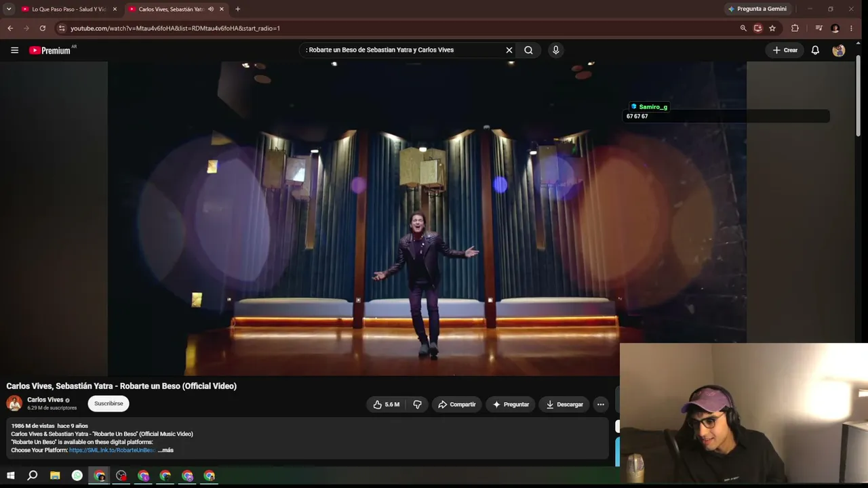The width and height of the screenshot is (868, 488).
Task: Click the video player to pause
Action: click(427, 218)
